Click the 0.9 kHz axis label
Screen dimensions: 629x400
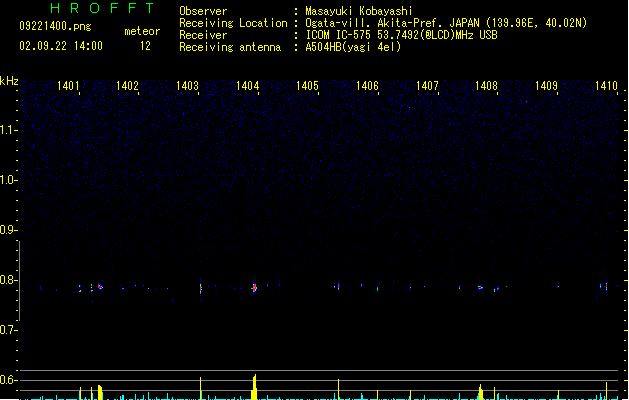point(8,230)
